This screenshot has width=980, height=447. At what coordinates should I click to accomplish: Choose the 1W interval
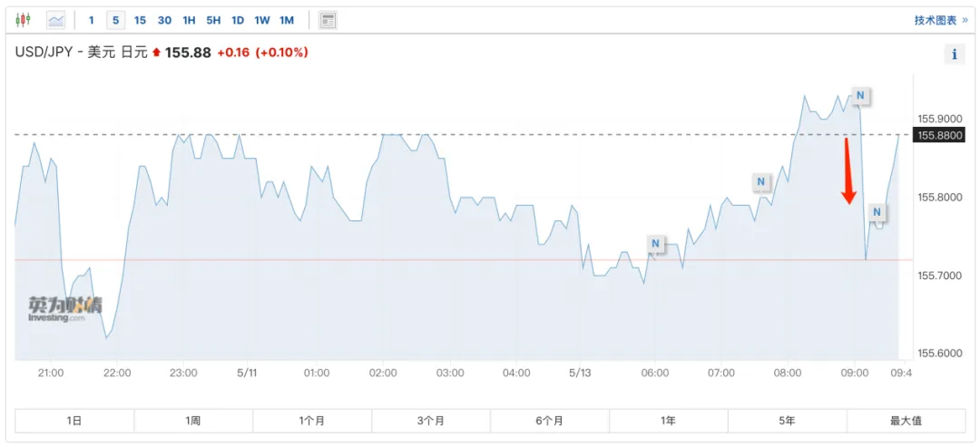coord(261,20)
